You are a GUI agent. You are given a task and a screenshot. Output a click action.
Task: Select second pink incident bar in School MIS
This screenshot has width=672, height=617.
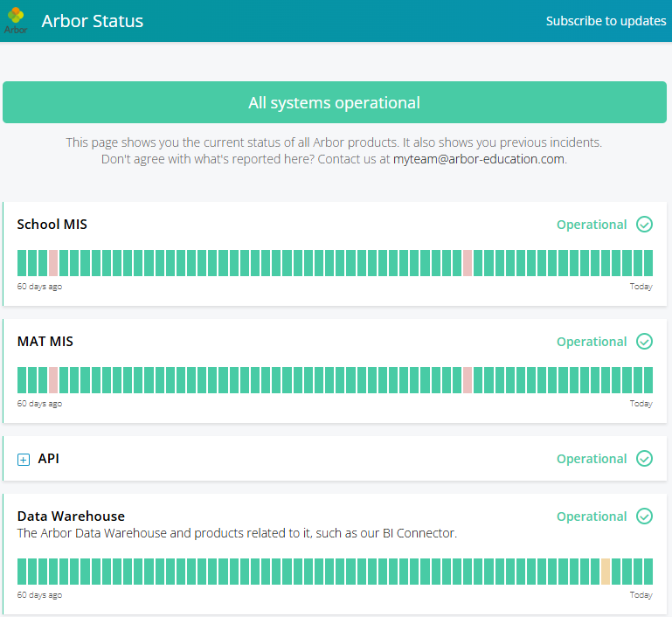[x=468, y=263]
